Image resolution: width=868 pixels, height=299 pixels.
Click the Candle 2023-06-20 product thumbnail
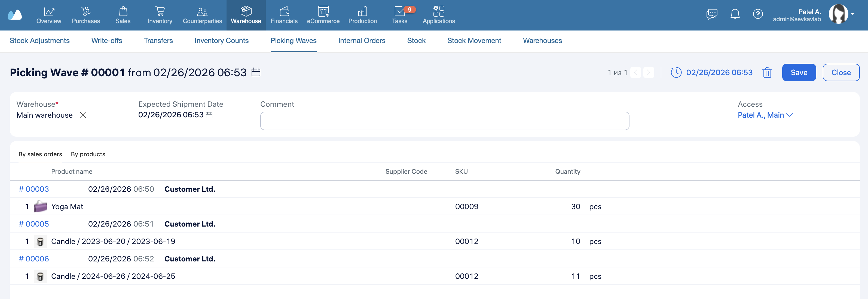[40, 241]
